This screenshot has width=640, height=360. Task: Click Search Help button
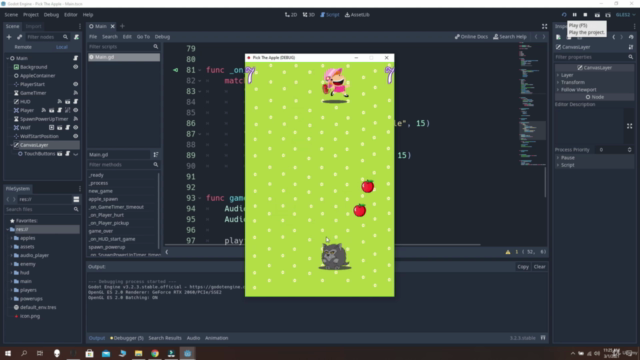pyautogui.click(x=510, y=37)
